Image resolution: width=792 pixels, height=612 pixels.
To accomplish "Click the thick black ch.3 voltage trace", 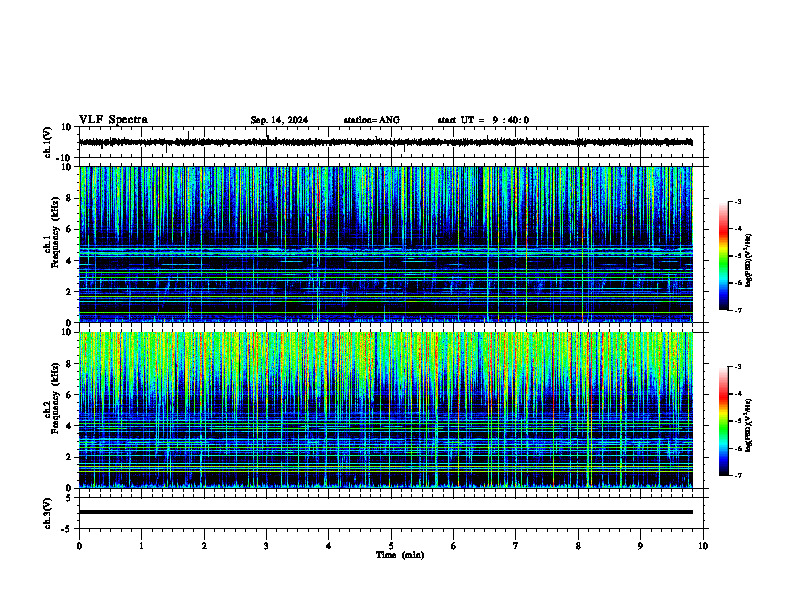I will tap(385, 512).
